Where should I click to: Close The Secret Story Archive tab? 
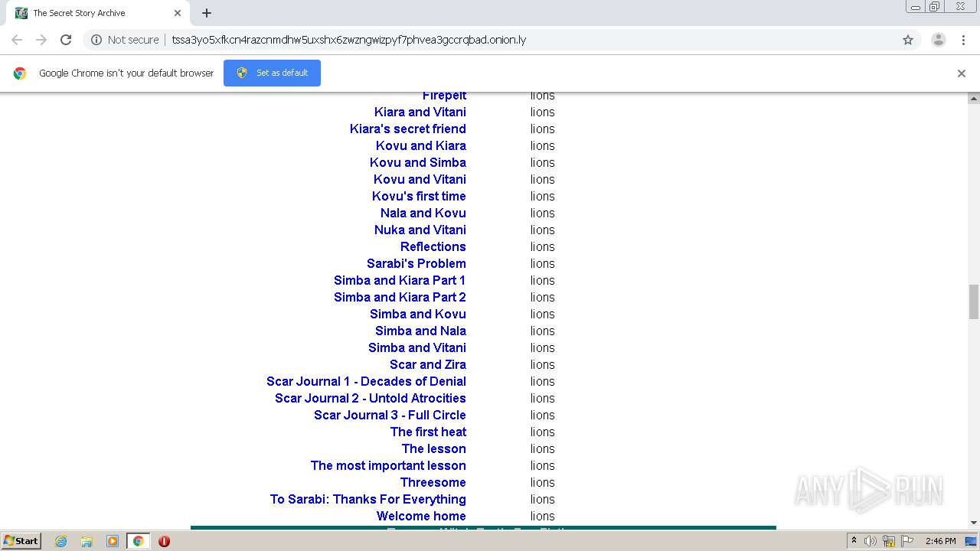pos(178,13)
